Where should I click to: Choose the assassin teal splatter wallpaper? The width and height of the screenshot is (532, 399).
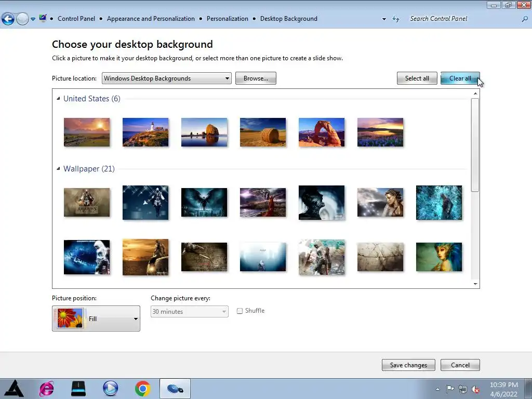pyautogui.click(x=322, y=257)
